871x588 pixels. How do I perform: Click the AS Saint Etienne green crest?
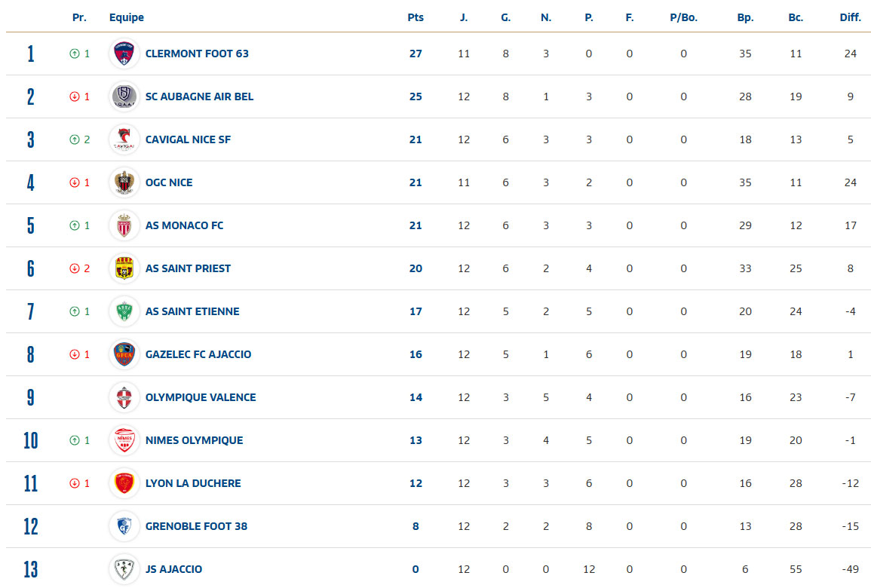click(x=124, y=311)
